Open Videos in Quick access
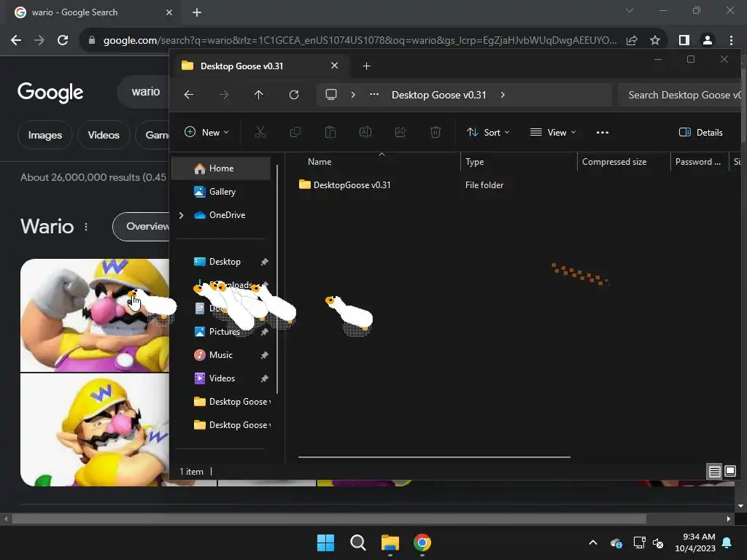Screen dimensions: 747x560 pos(221,378)
